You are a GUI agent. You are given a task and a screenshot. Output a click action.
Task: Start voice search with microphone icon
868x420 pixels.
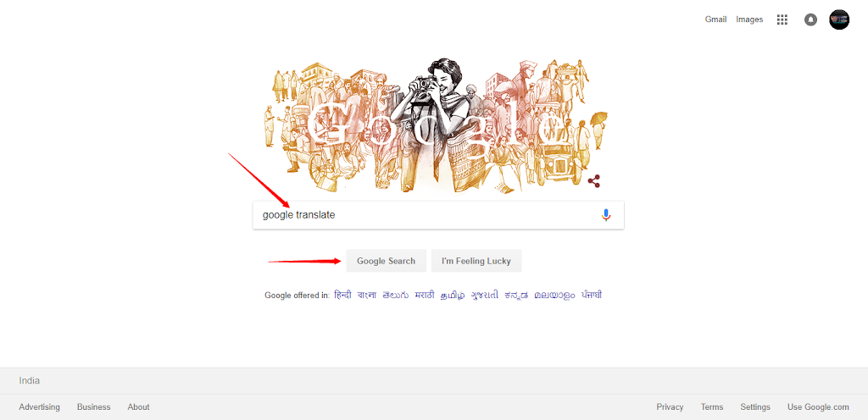point(606,215)
